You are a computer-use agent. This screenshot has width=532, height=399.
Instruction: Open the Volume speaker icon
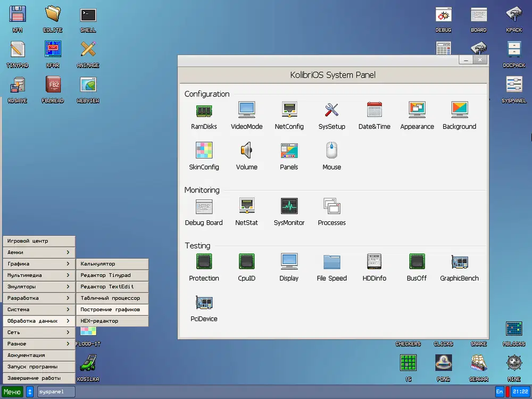point(246,151)
